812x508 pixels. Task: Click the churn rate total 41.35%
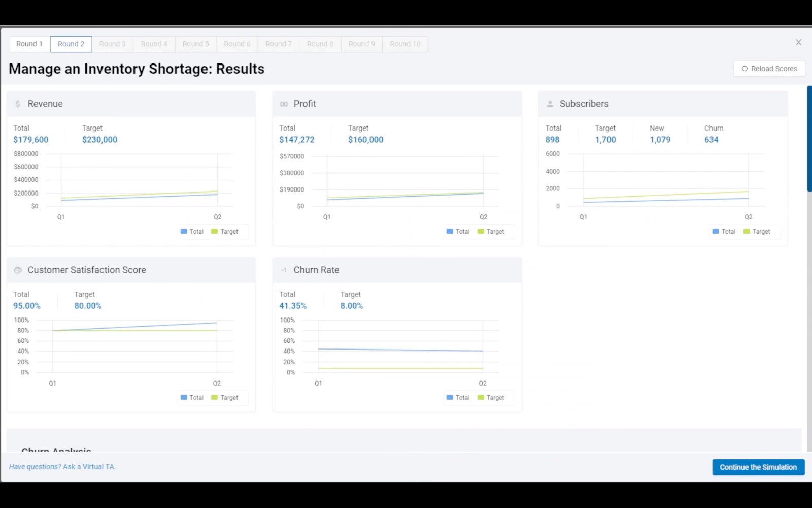tap(293, 306)
